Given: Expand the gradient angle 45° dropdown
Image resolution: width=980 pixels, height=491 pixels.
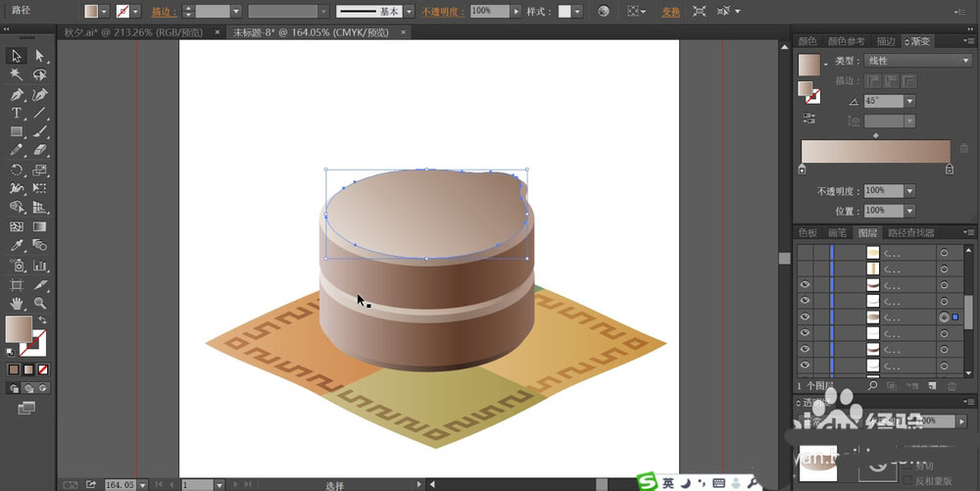Looking at the screenshot, I should point(909,101).
